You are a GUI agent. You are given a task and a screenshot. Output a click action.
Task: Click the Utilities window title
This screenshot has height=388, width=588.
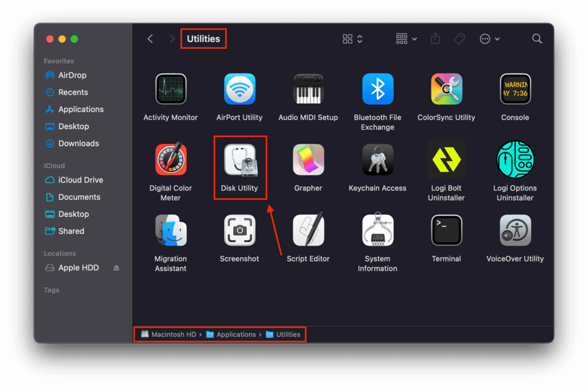pyautogui.click(x=203, y=38)
